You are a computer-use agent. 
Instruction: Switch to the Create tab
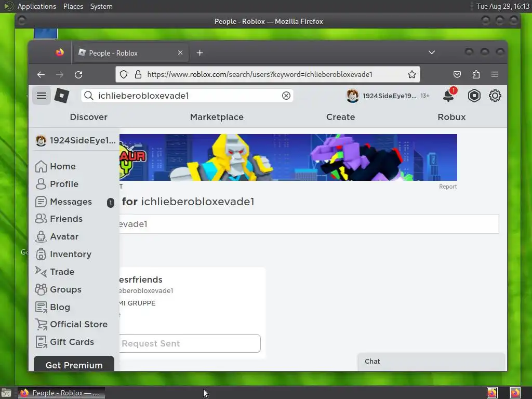click(x=341, y=117)
